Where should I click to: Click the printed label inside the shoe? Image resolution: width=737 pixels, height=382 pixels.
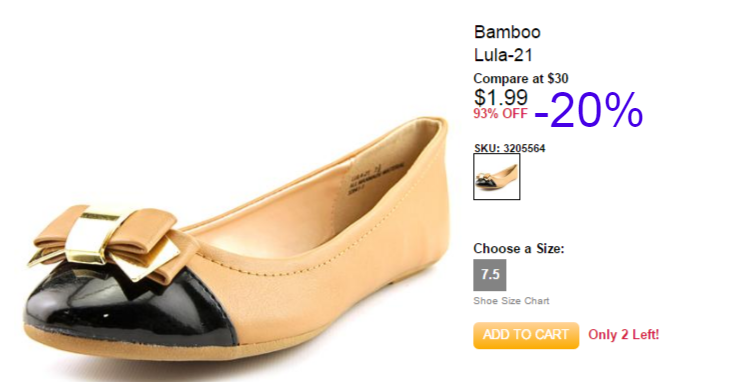point(376,178)
